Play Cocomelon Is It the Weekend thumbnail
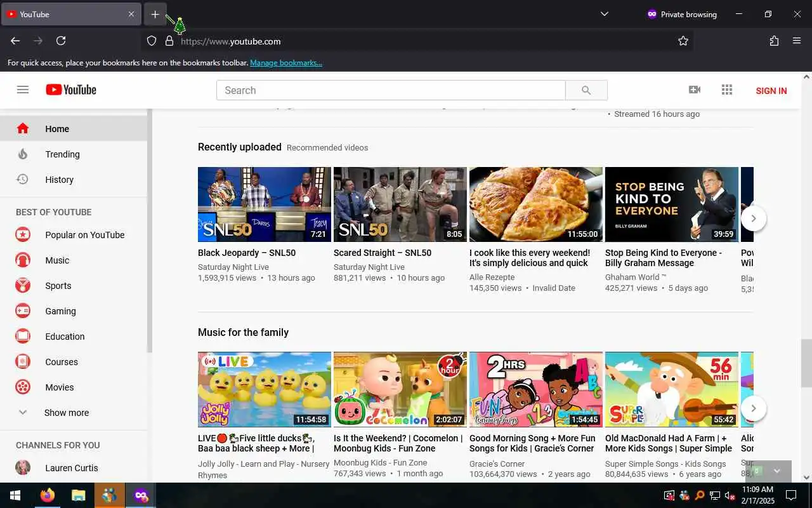This screenshot has width=812, height=508. [400, 389]
